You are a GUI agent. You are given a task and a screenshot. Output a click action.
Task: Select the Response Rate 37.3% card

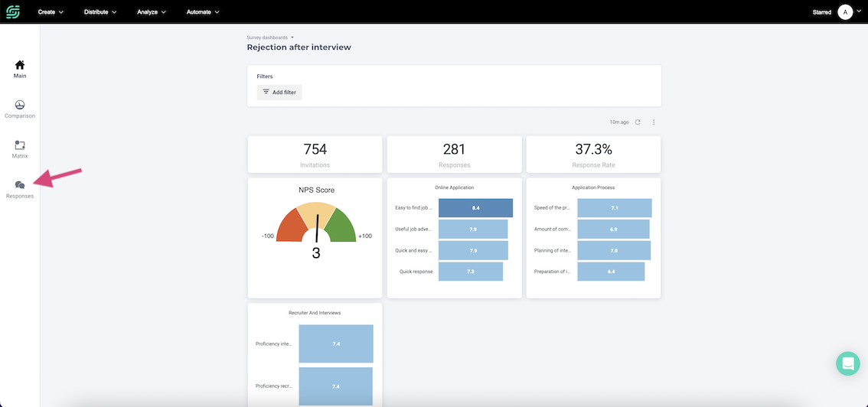point(593,155)
